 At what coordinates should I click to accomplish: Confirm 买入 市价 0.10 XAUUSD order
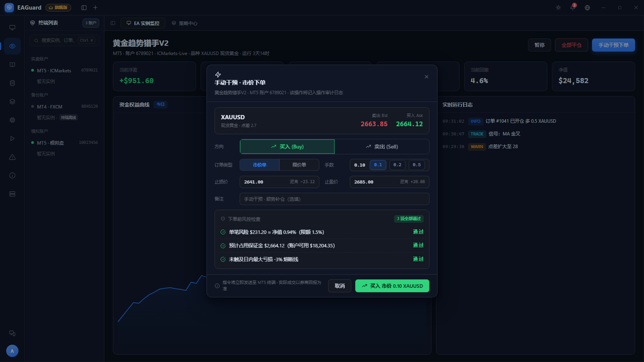[x=392, y=286]
